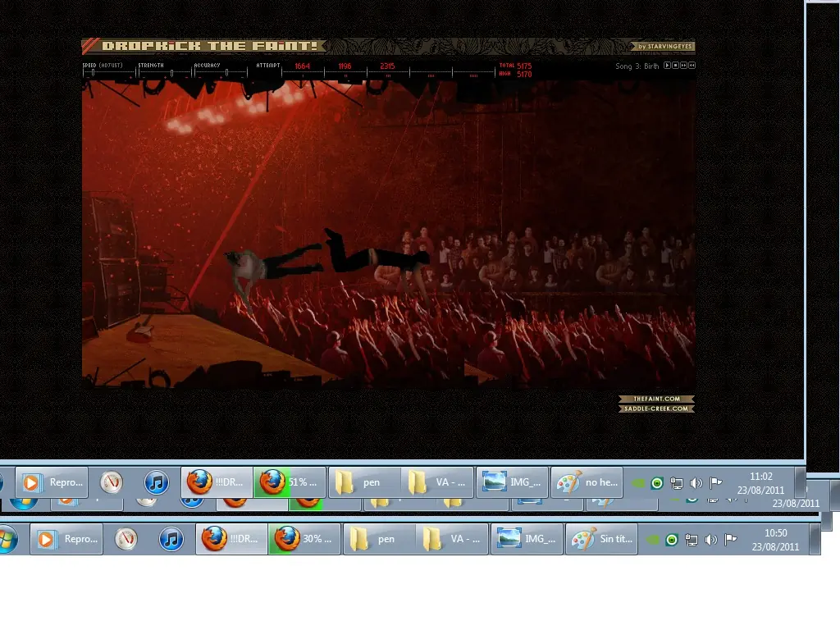Click volume speaker icon on 11:02 taskbar
The width and height of the screenshot is (840, 630).
(x=696, y=483)
